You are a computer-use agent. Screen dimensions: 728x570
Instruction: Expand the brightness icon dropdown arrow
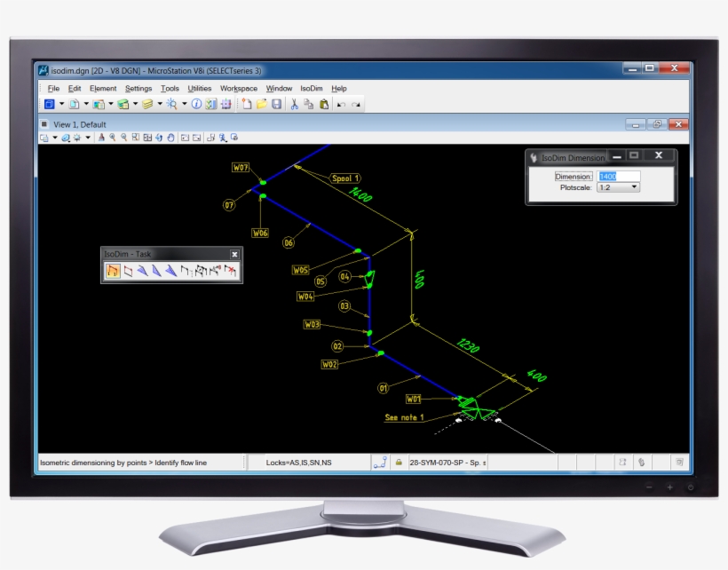(x=88, y=138)
